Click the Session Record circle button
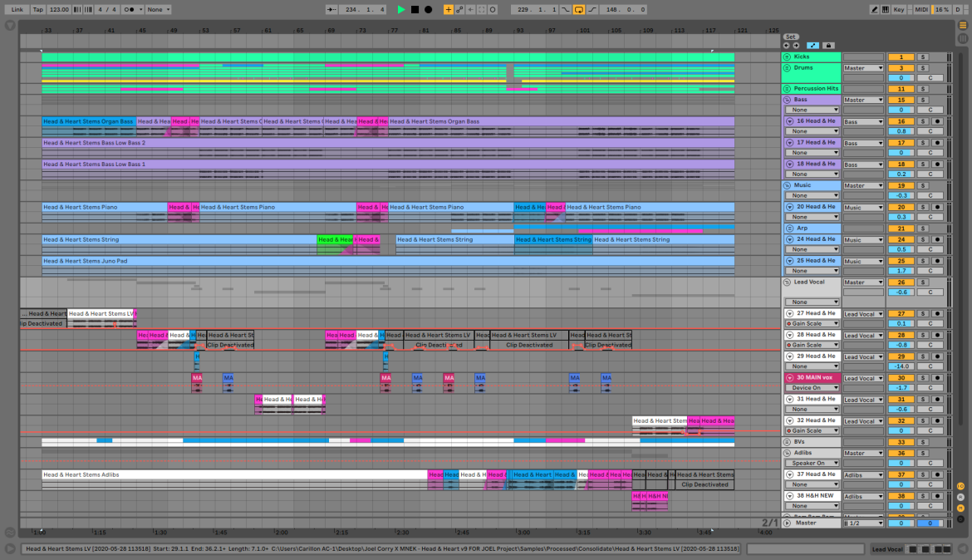This screenshot has width=972, height=560. tap(493, 9)
